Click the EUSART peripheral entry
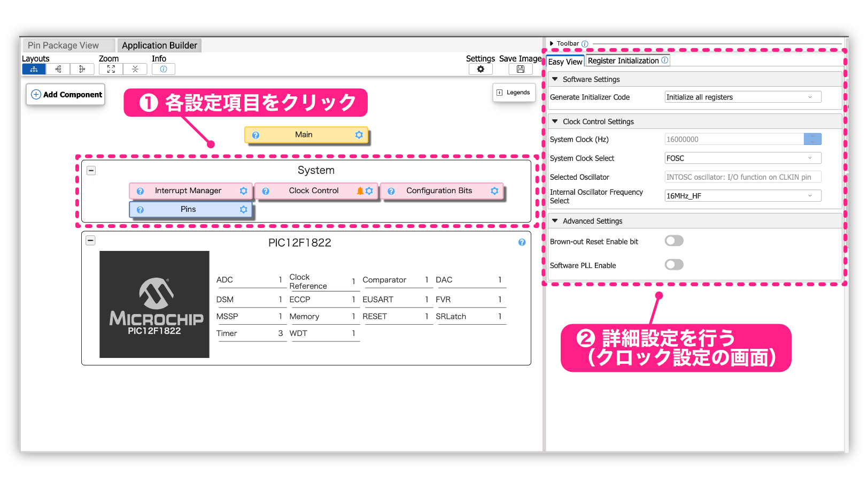The height and width of the screenshot is (489, 868). 396,300
